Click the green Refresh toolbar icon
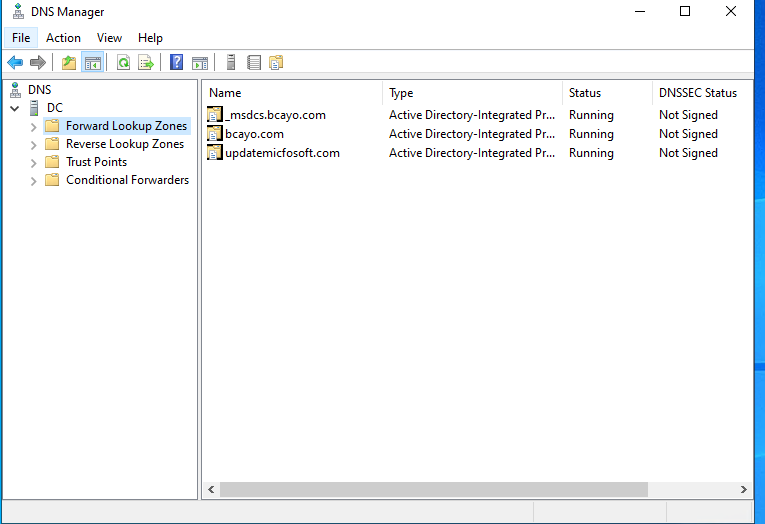The image size is (765, 524). (123, 63)
